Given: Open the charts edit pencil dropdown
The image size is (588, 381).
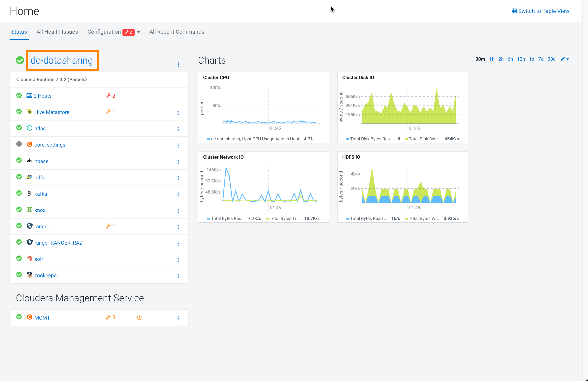Looking at the screenshot, I should [565, 59].
